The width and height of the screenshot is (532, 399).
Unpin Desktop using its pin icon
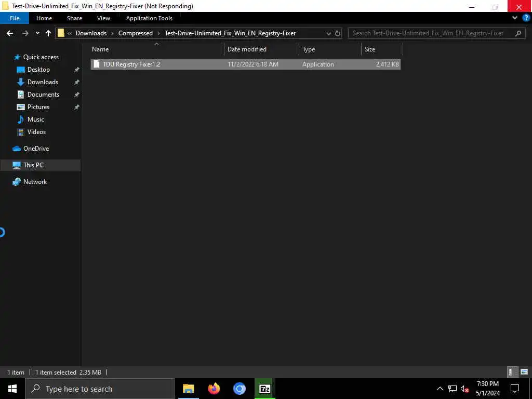77,70
